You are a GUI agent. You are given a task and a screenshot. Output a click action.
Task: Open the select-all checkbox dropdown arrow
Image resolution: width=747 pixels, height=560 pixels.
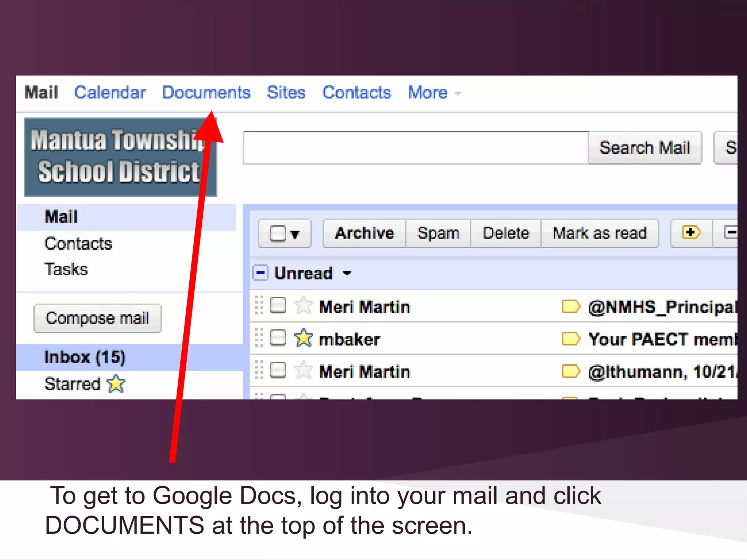point(295,234)
